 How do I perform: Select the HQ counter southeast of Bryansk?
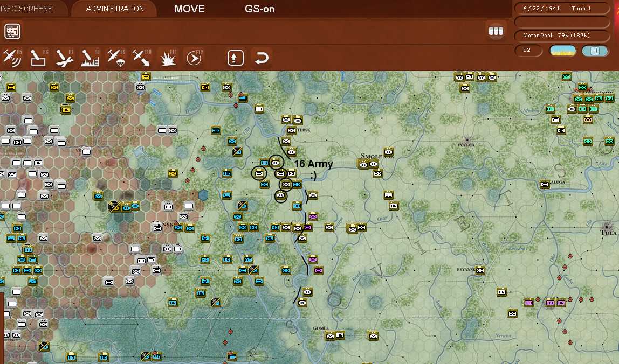coord(501,292)
